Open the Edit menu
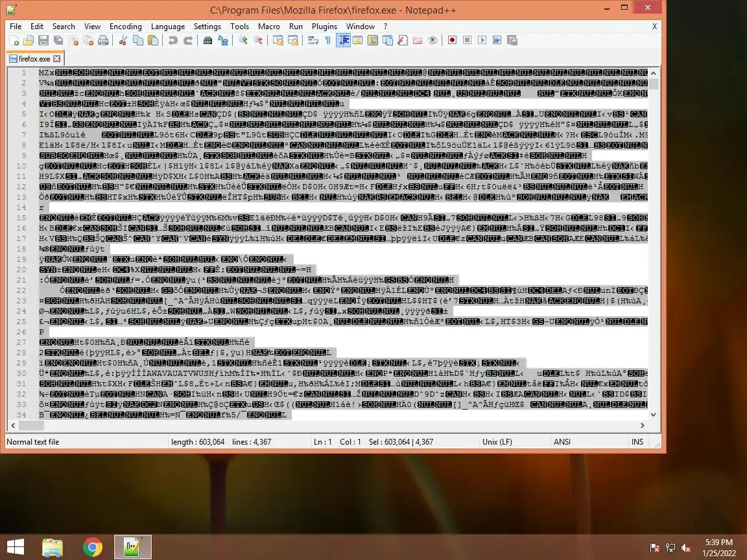The width and height of the screenshot is (747, 560). click(37, 27)
